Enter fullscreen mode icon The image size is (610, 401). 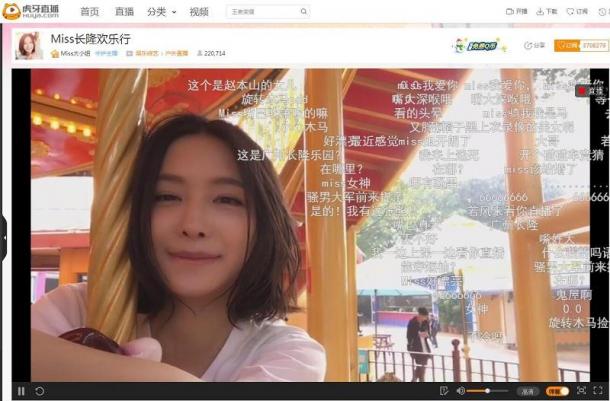pyautogui.click(x=598, y=390)
